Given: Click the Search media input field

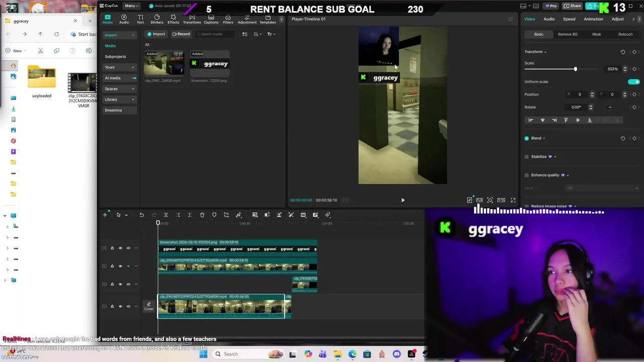Looking at the screenshot, I should (215, 34).
